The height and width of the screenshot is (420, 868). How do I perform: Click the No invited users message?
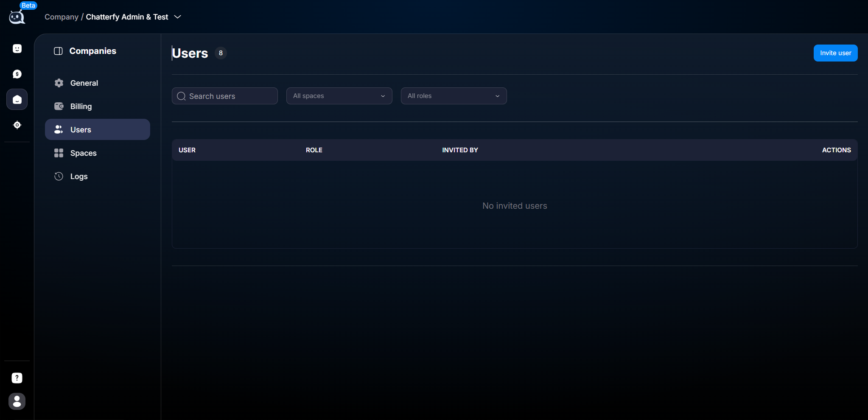click(x=515, y=206)
